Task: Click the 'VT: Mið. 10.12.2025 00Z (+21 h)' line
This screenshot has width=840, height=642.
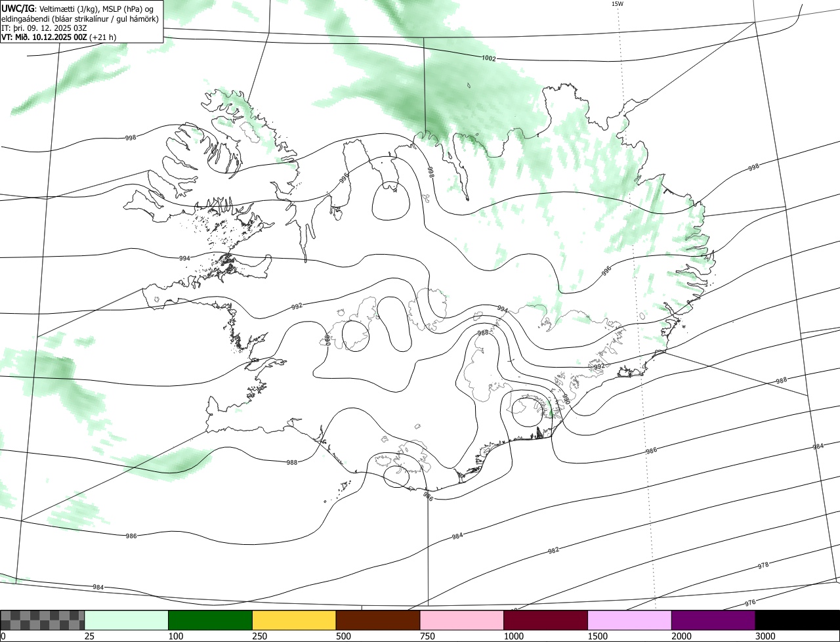Action: [59, 37]
